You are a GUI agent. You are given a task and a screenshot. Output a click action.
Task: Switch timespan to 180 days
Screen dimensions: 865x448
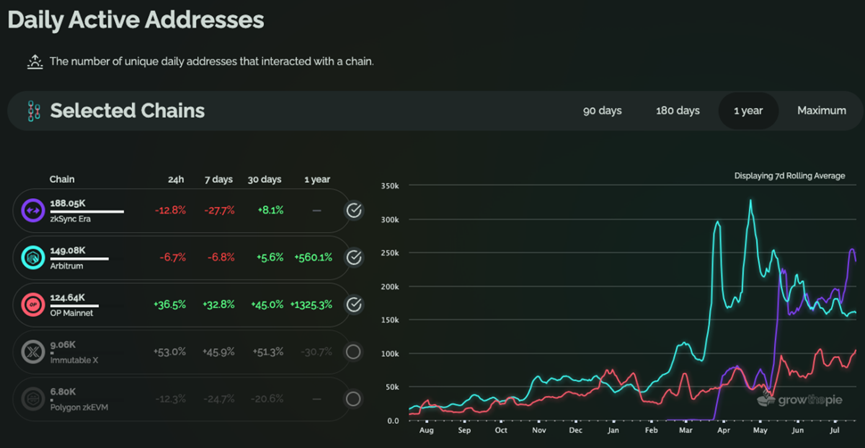point(677,111)
